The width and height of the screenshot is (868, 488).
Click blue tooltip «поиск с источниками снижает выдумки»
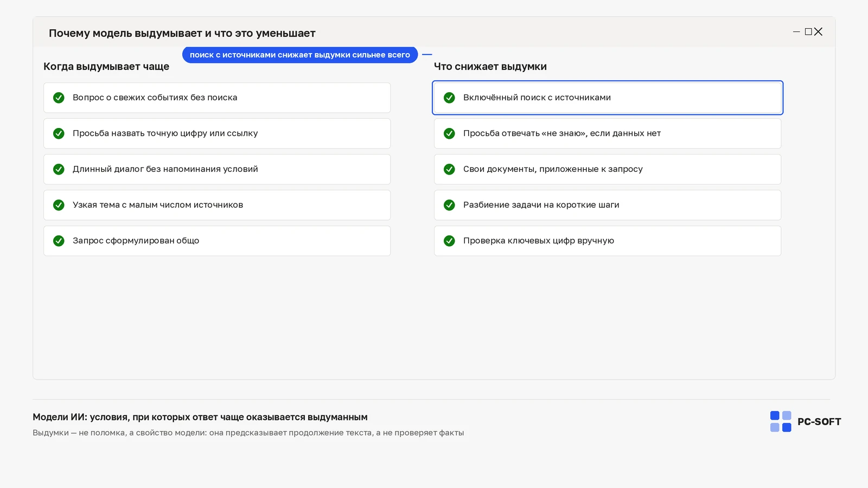[300, 55]
